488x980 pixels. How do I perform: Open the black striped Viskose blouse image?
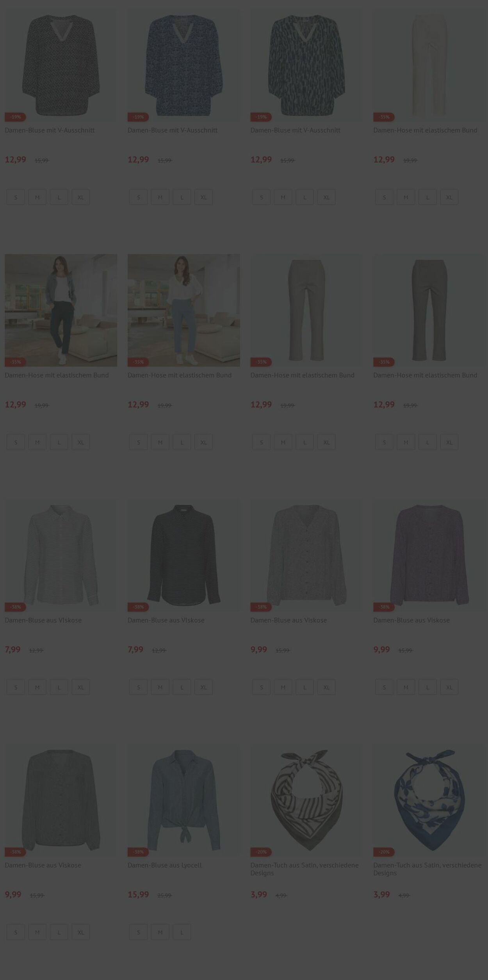coord(184,555)
